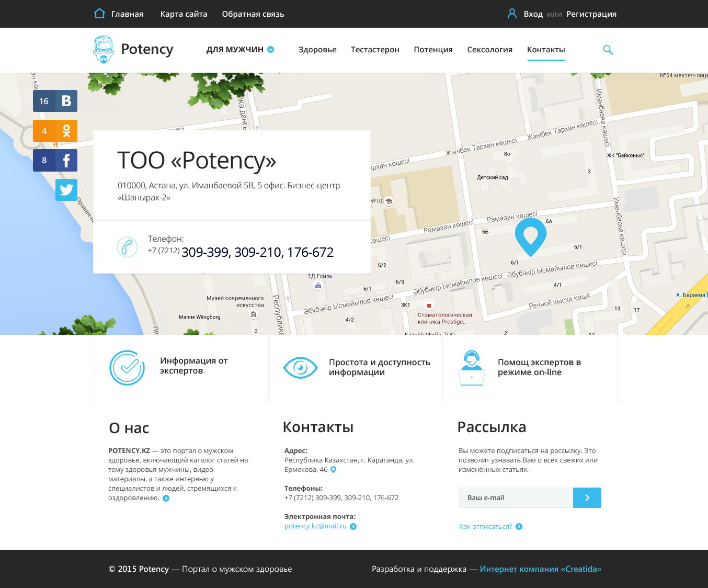Share via Twitter button
The height and width of the screenshot is (588, 708).
point(66,190)
